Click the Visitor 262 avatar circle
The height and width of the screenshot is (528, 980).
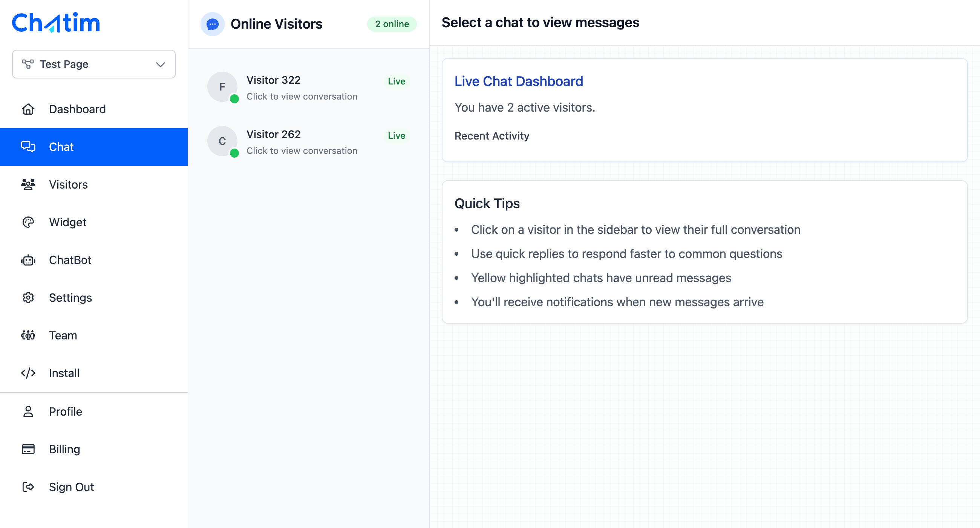coord(222,141)
